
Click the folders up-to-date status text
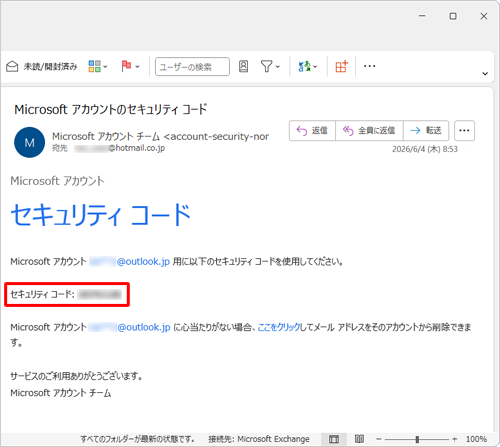pos(137,439)
